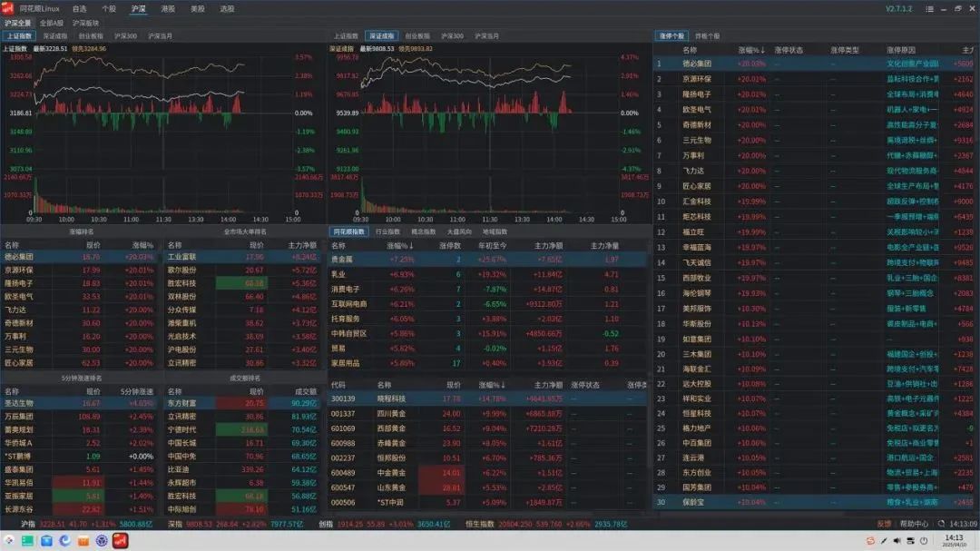Open the 自选 main menu tab
Image resolution: width=980 pixels, height=551 pixels.
coord(79,9)
